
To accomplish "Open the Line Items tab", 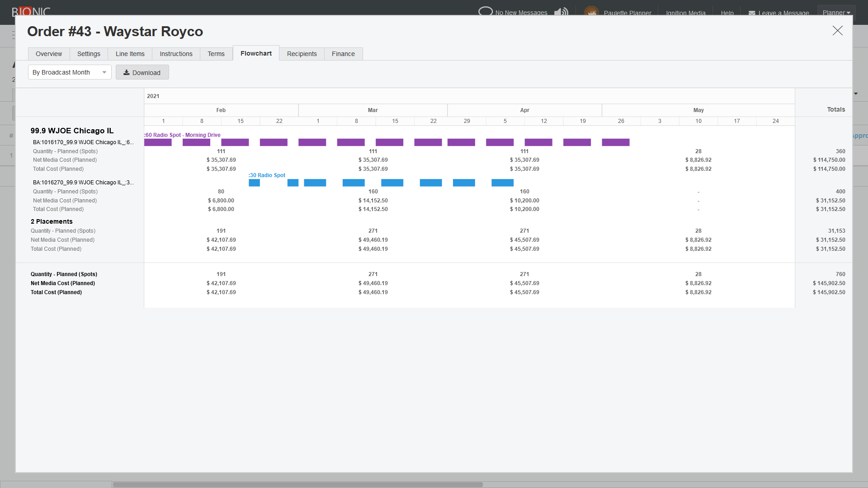I will (130, 54).
